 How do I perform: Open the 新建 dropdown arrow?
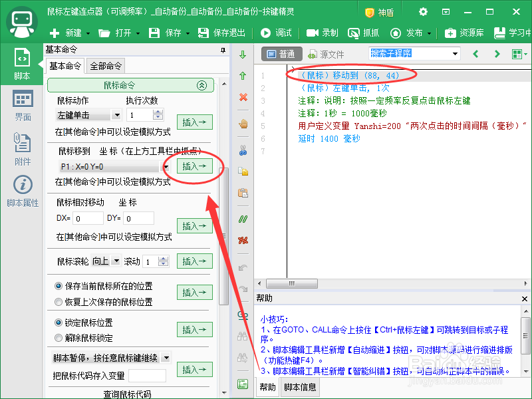point(88,33)
